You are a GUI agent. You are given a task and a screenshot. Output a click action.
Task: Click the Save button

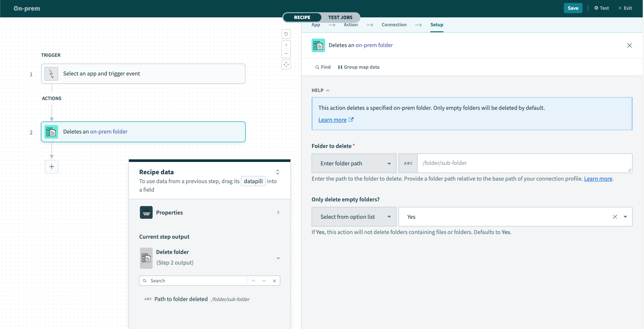573,8
